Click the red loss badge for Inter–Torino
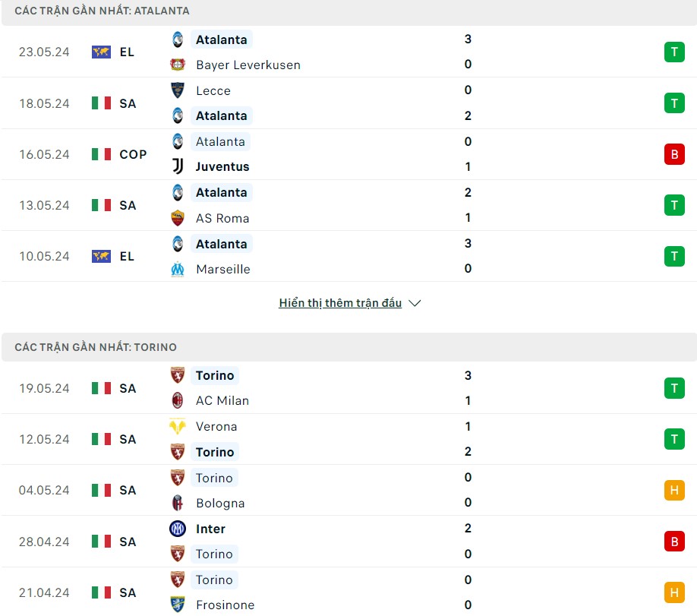Screen dimensions: 697x616 click(x=673, y=542)
